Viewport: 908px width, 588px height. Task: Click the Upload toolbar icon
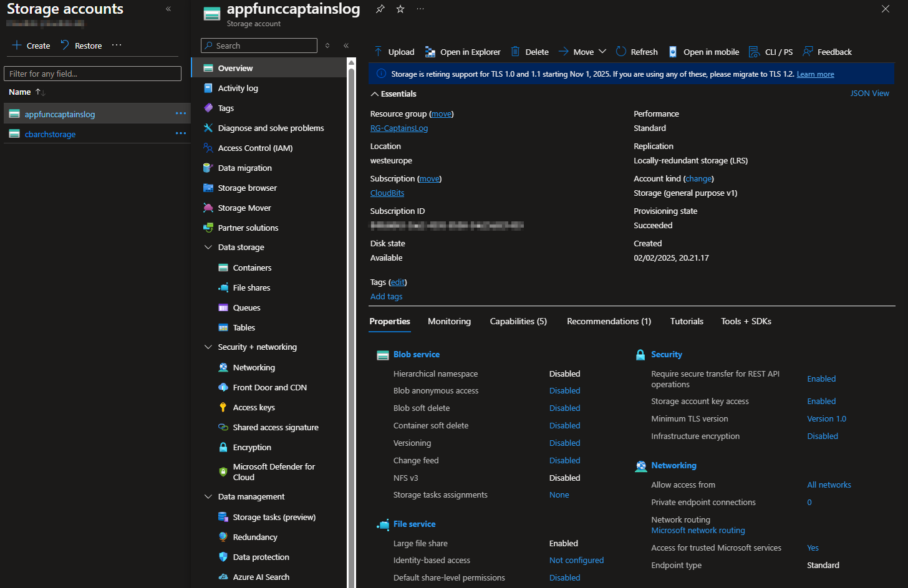point(378,52)
